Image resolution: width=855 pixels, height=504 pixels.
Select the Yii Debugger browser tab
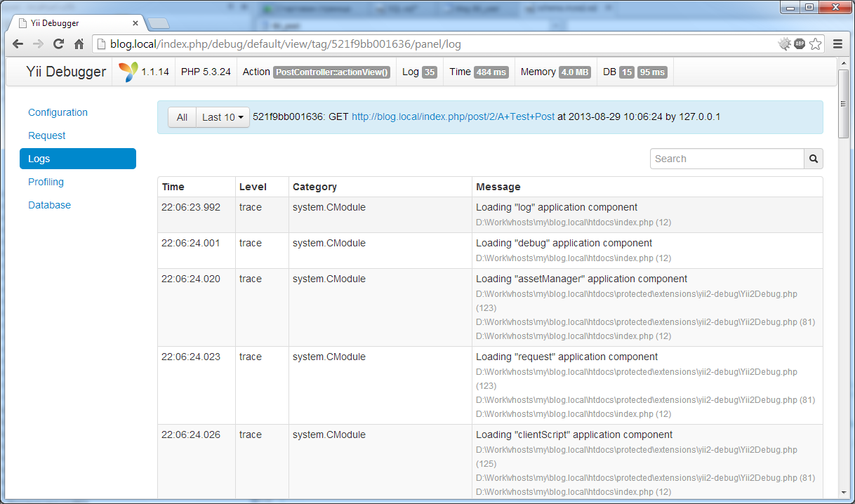[x=78, y=22]
